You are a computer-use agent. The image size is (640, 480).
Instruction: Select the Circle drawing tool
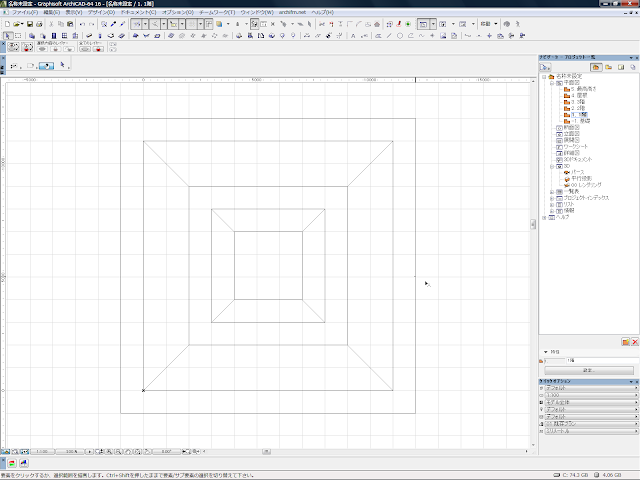point(400,36)
